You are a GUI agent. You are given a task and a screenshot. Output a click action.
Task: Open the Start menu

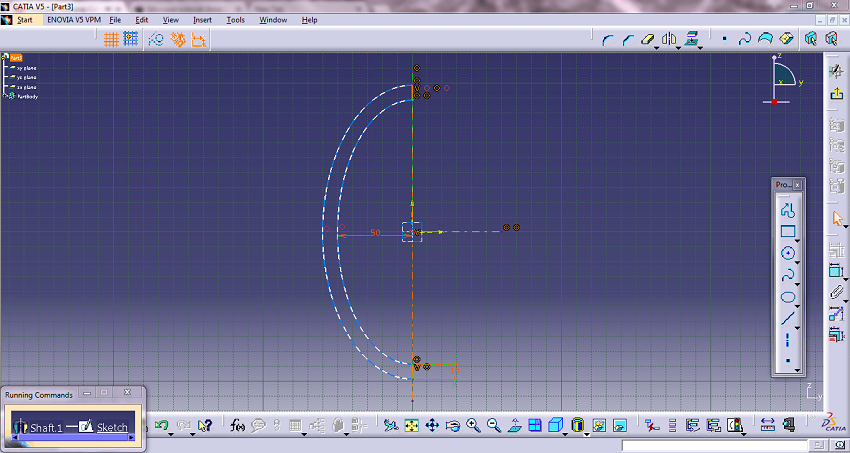[24, 20]
